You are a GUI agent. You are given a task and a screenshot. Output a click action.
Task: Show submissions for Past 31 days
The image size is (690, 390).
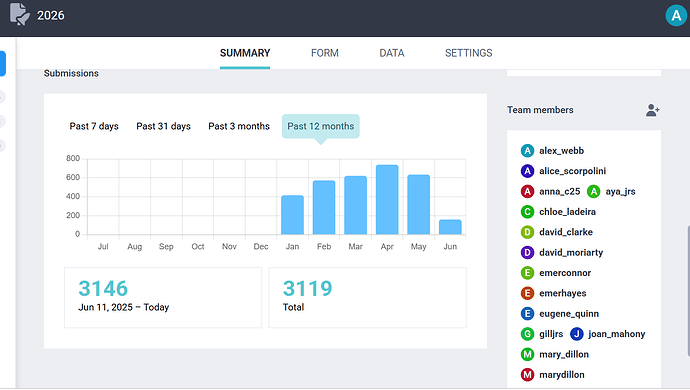click(x=163, y=126)
